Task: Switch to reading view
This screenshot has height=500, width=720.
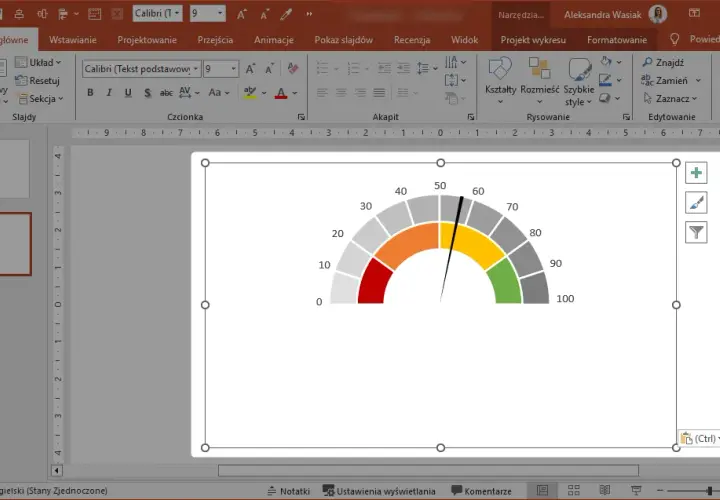Action: [x=605, y=490]
